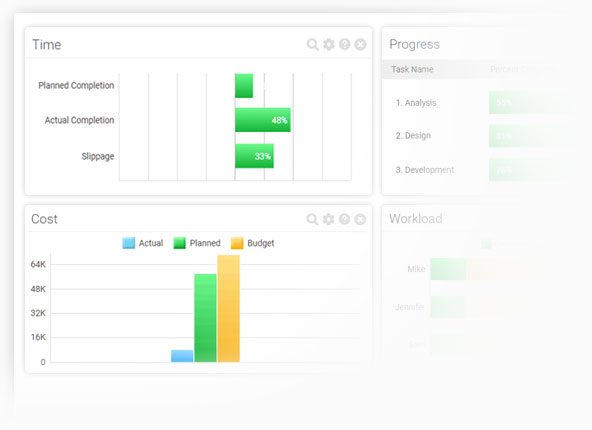Click the blue Actual cost bar
The image size is (592, 430).
(x=182, y=356)
